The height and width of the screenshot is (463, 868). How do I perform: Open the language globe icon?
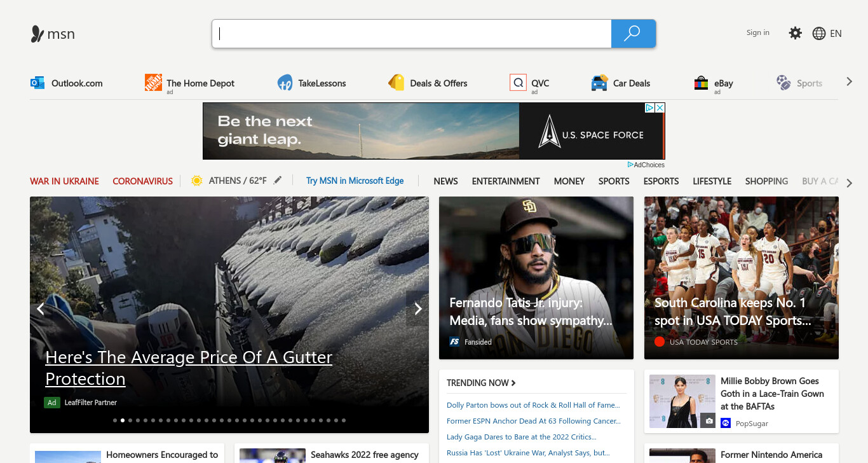pyautogui.click(x=819, y=34)
